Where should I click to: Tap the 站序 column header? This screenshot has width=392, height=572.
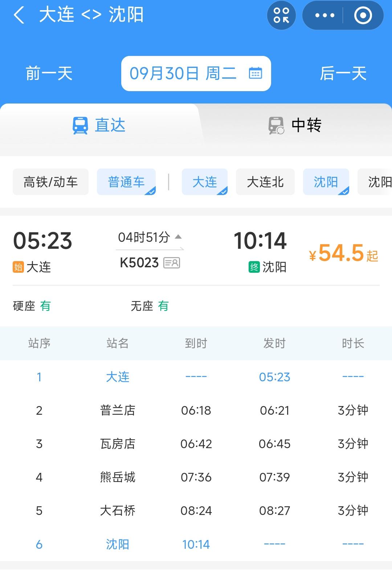point(39,343)
